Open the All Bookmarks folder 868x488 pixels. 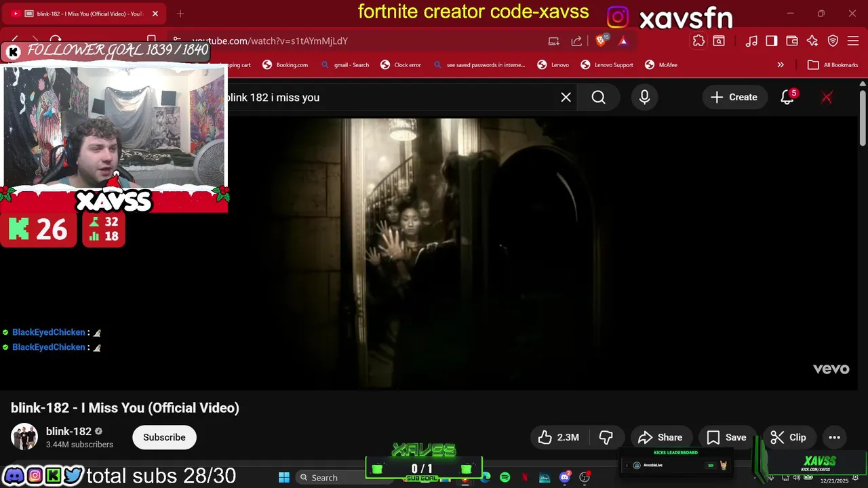(833, 65)
